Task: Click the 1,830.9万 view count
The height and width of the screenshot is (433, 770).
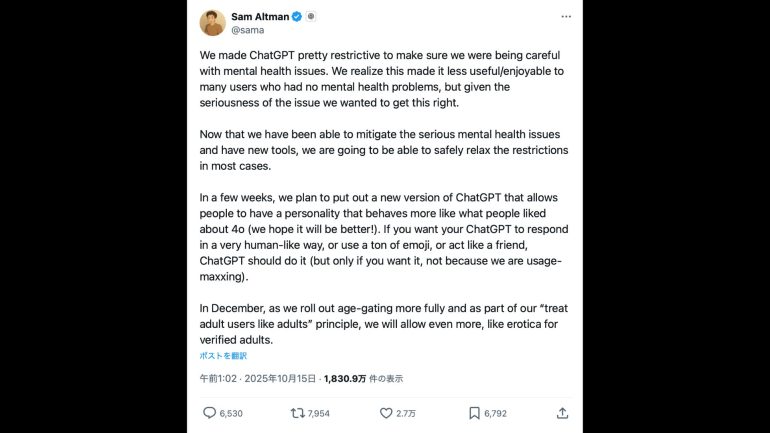Action: click(347, 379)
